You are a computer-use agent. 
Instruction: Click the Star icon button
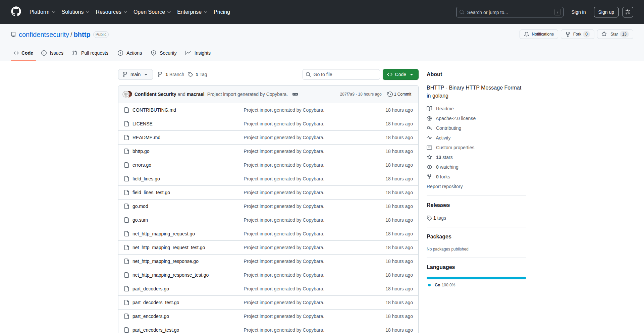604,34
